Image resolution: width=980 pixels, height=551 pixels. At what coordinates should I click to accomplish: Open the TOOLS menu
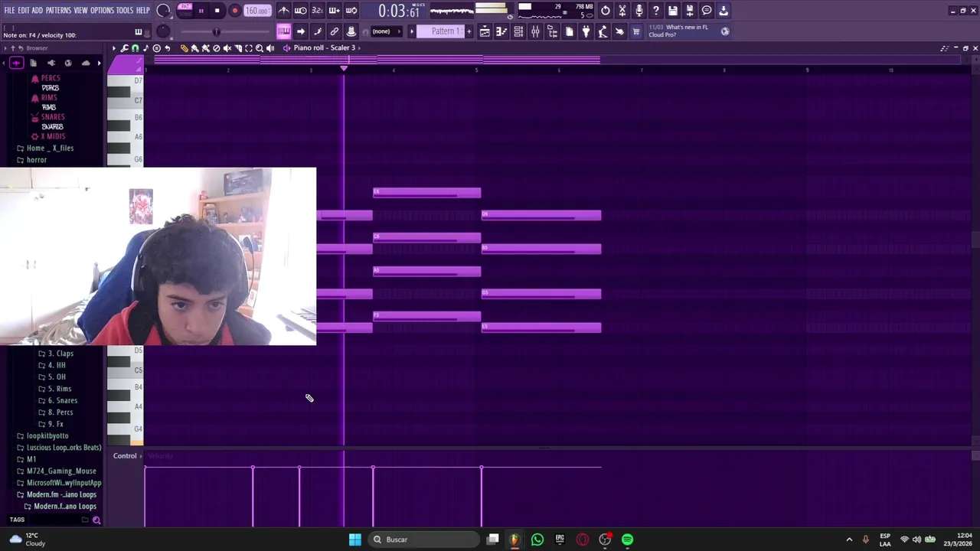pyautogui.click(x=125, y=11)
